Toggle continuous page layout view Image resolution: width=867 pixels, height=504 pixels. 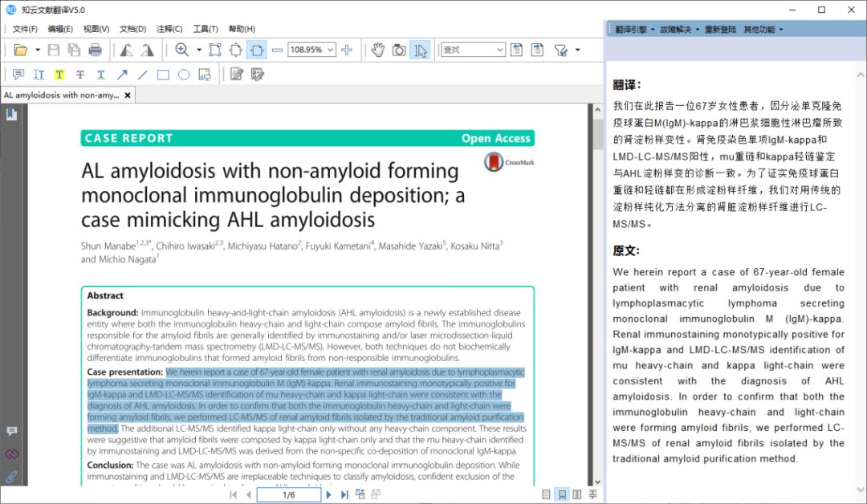tap(562, 494)
